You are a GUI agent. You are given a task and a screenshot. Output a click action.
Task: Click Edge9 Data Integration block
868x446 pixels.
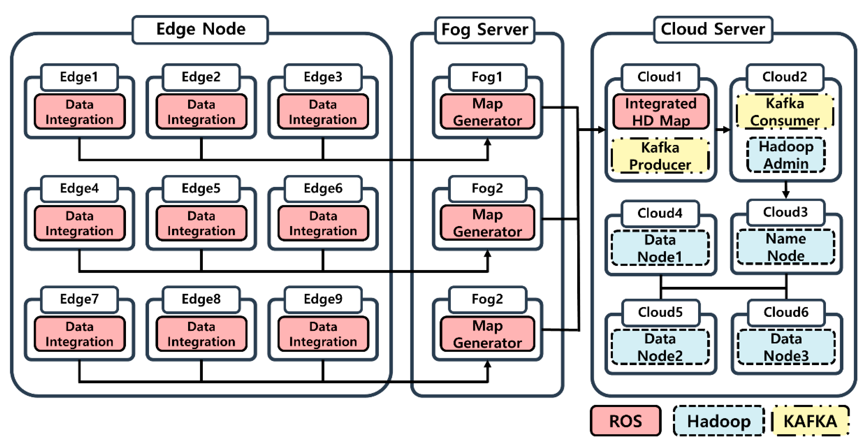(x=323, y=334)
